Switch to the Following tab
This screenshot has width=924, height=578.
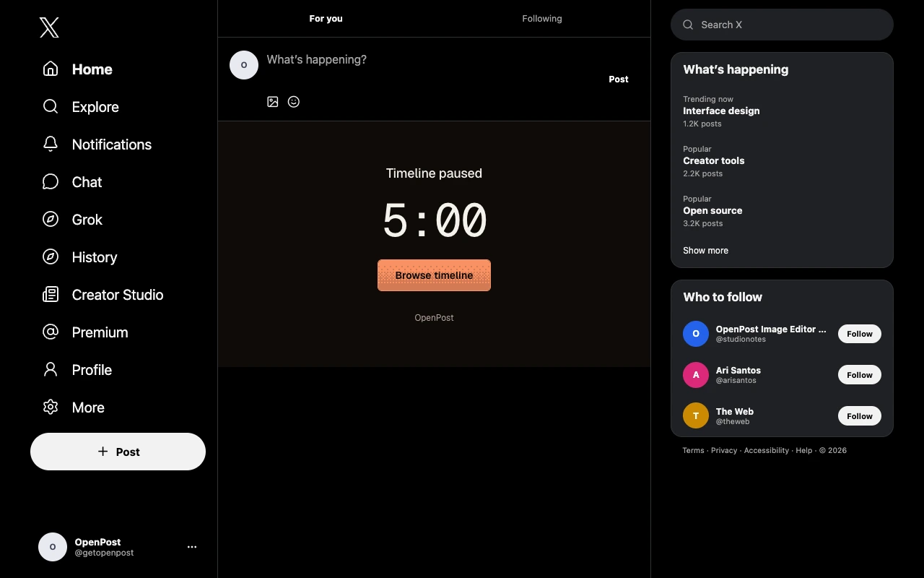coord(542,19)
